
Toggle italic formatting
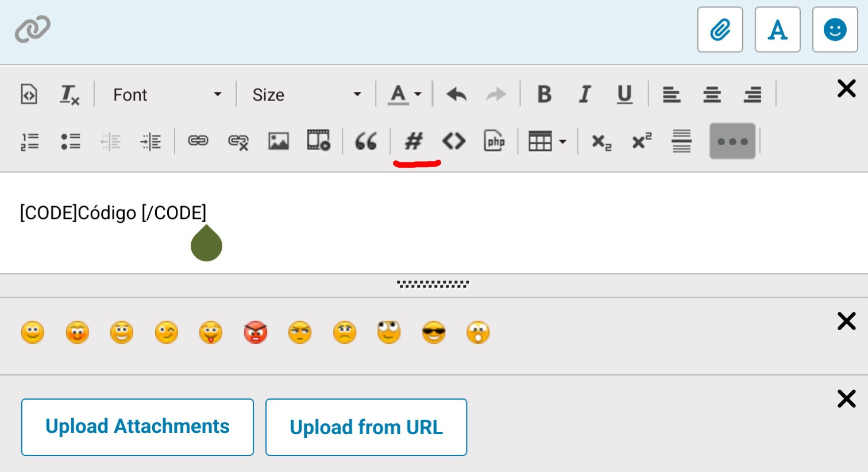click(585, 94)
